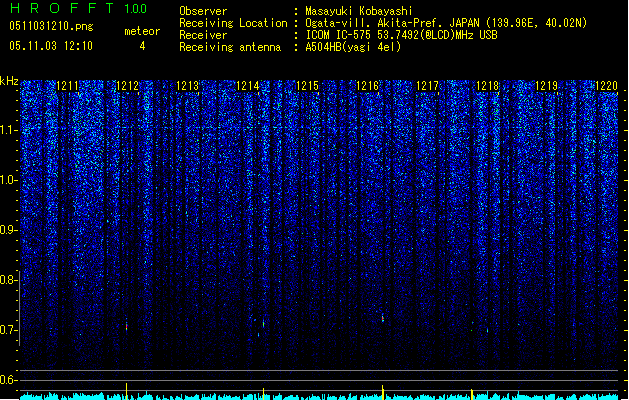This screenshot has width=629, height=400.
Task: Click the 1217 time label
Action: [428, 86]
